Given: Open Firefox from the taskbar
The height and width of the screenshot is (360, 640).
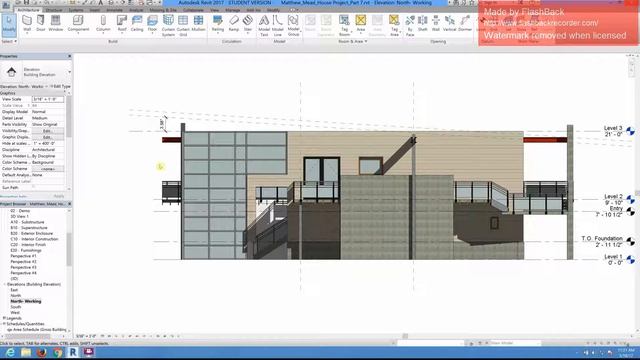Looking at the screenshot, I should 42,352.
